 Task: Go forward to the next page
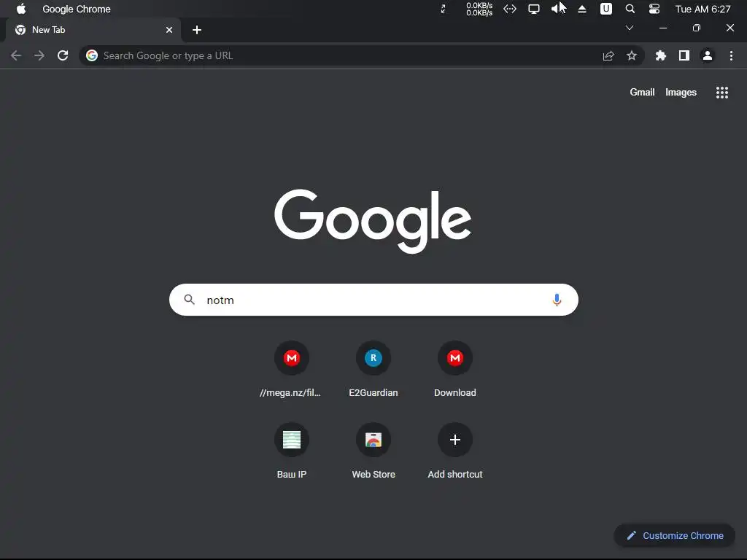[39, 55]
